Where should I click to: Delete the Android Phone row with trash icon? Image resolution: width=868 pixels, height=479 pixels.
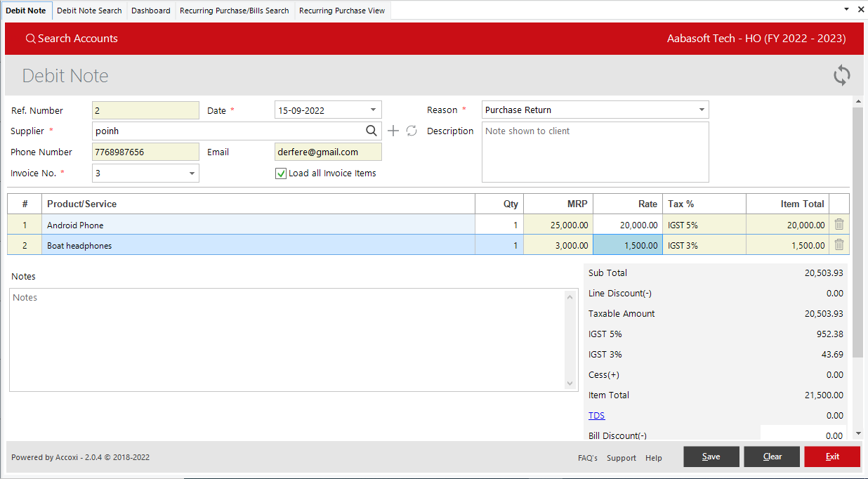click(839, 225)
